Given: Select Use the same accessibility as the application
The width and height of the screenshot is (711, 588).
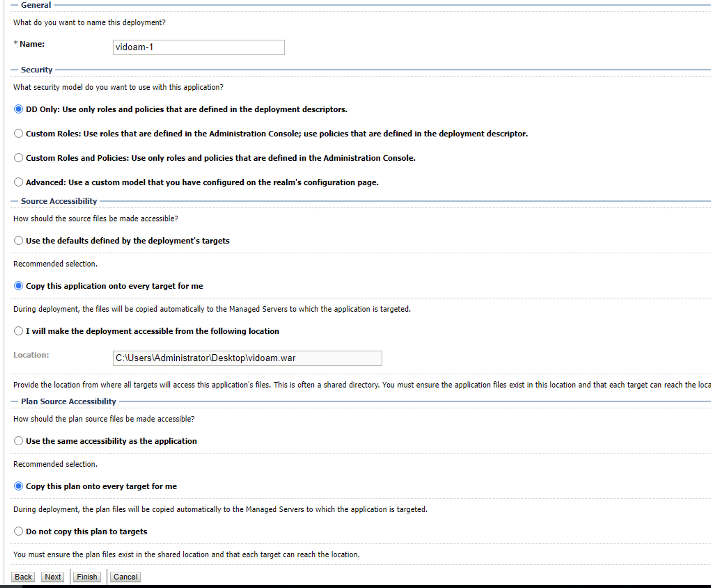Looking at the screenshot, I should (x=18, y=440).
